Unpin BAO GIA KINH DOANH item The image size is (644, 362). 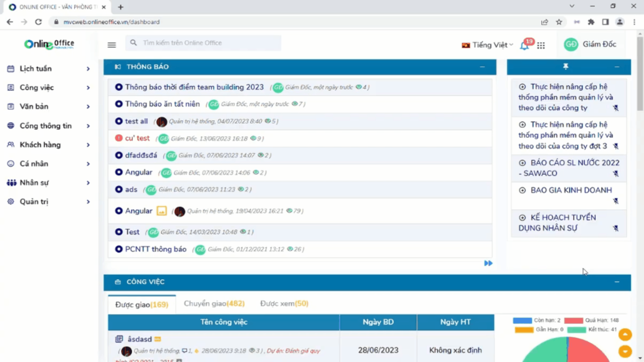615,201
